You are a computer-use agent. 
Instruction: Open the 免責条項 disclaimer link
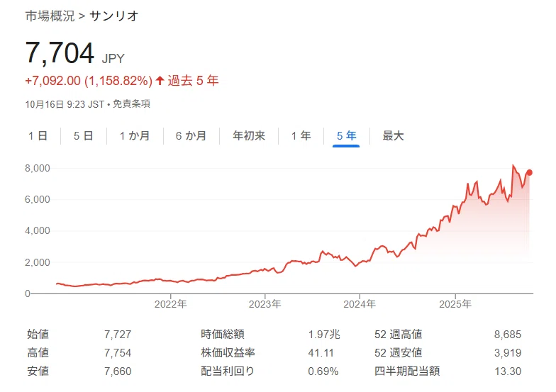[x=131, y=103]
